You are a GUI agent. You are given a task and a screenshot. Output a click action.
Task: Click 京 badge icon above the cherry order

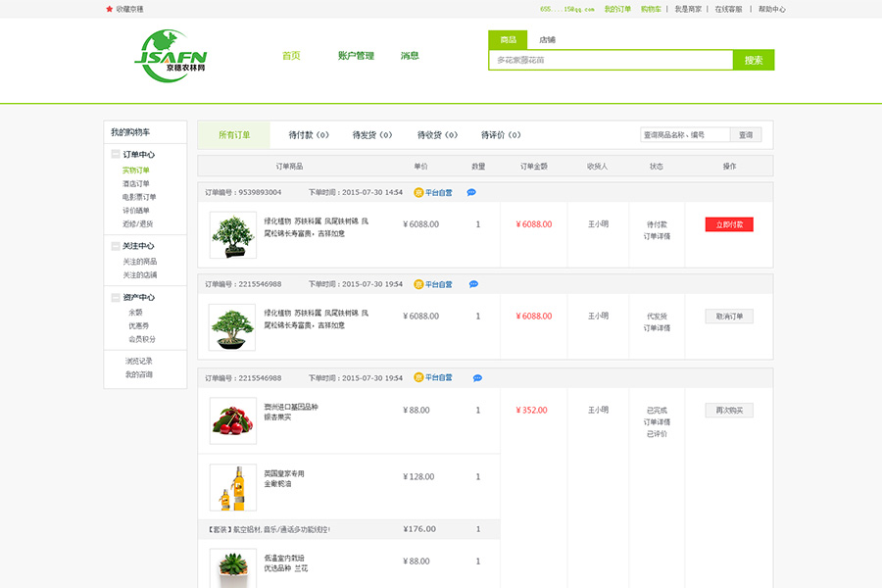(x=418, y=377)
